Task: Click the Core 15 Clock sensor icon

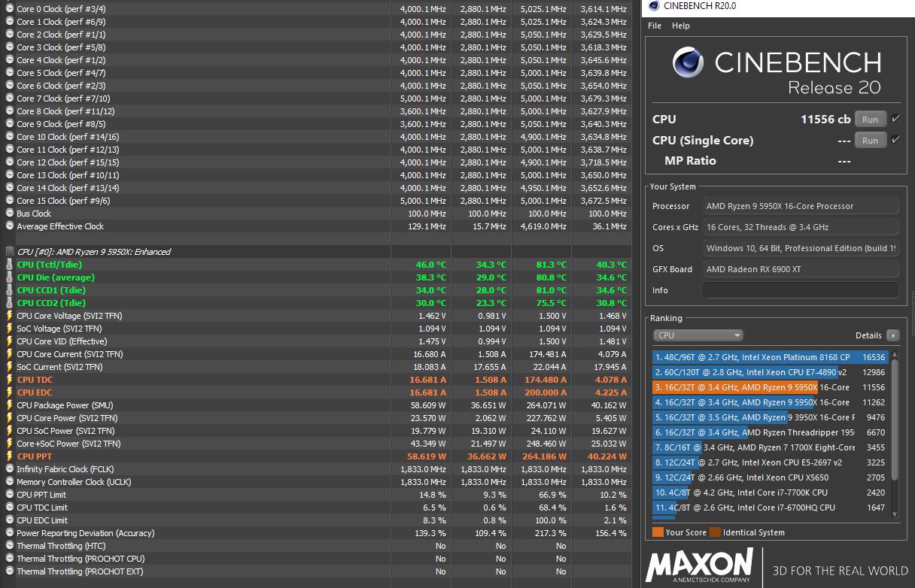Action: pyautogui.click(x=10, y=201)
